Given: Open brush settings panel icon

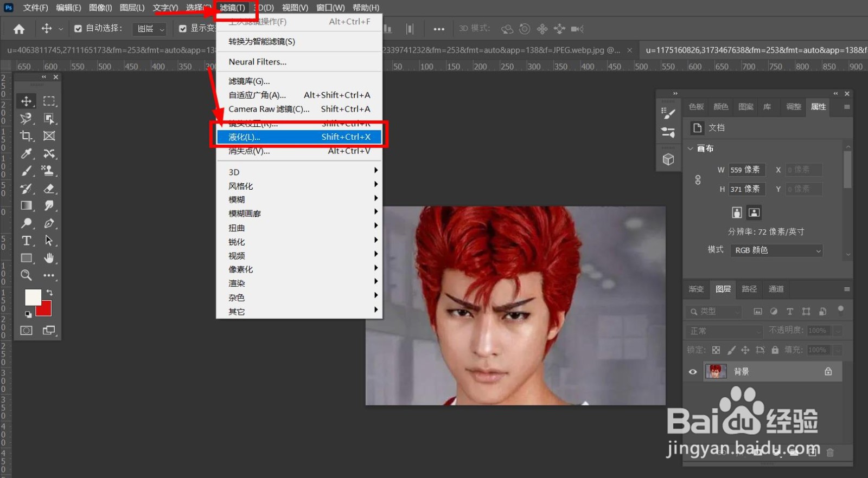Looking at the screenshot, I should [668, 113].
